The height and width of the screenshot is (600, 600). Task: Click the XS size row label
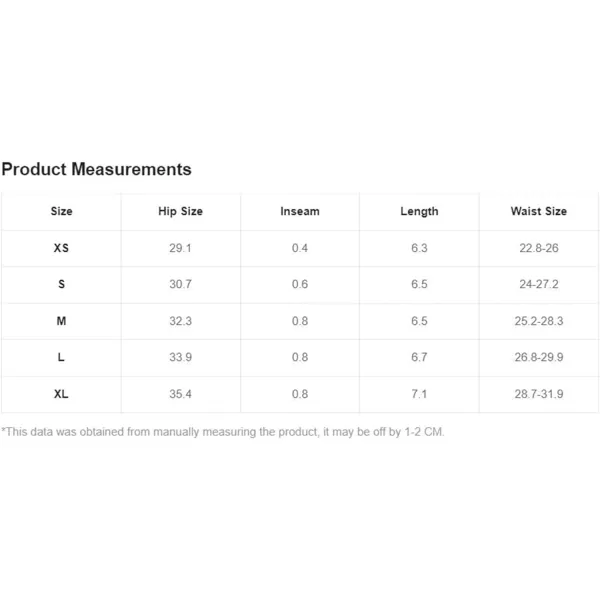61,248
